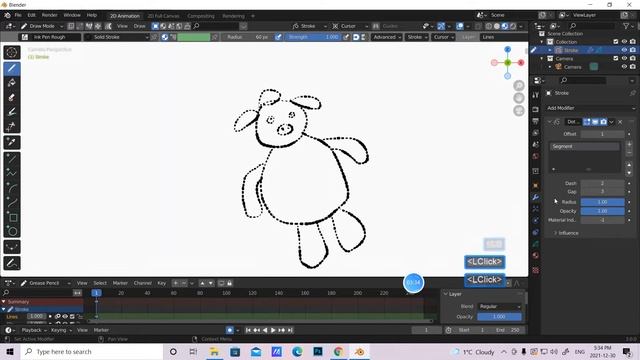Image resolution: width=640 pixels, height=360 pixels.
Task: Play the animation forward
Action: [273, 330]
